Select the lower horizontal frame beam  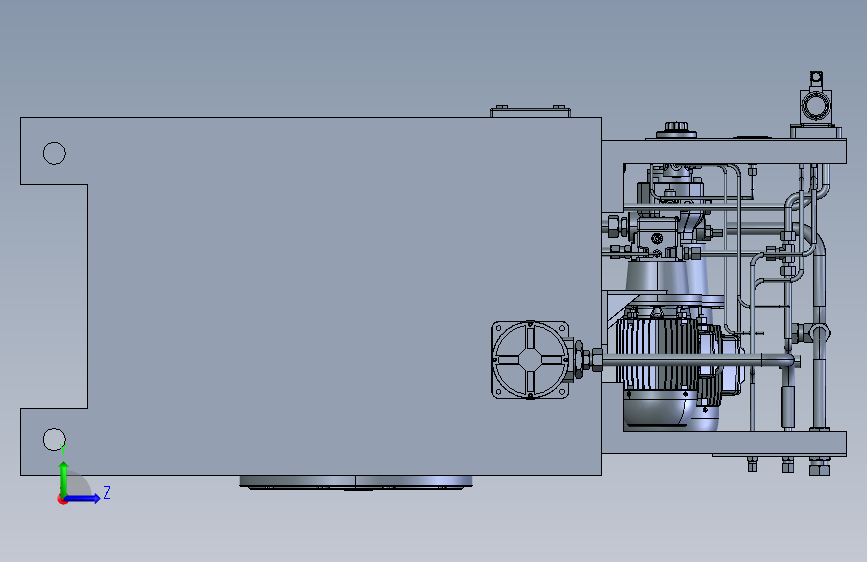(724, 443)
